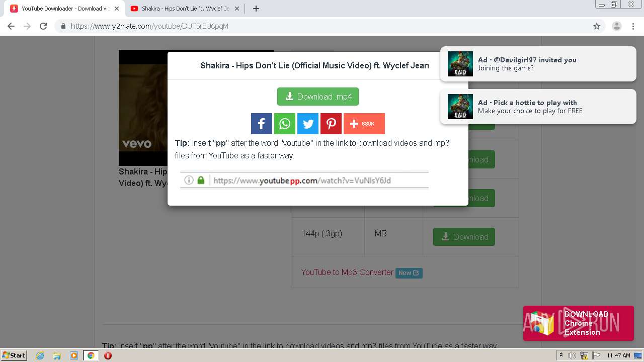Open network status tray icon
This screenshot has width=644, height=362.
coord(584,355)
